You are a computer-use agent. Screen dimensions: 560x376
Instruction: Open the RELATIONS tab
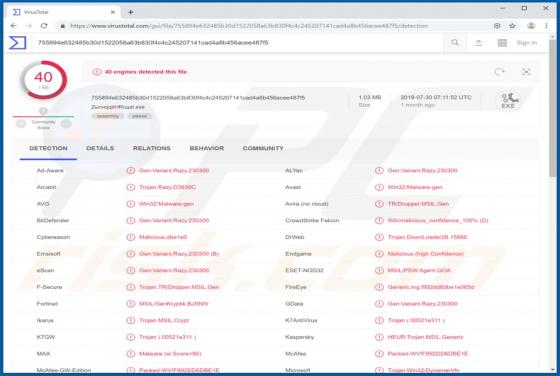point(151,148)
